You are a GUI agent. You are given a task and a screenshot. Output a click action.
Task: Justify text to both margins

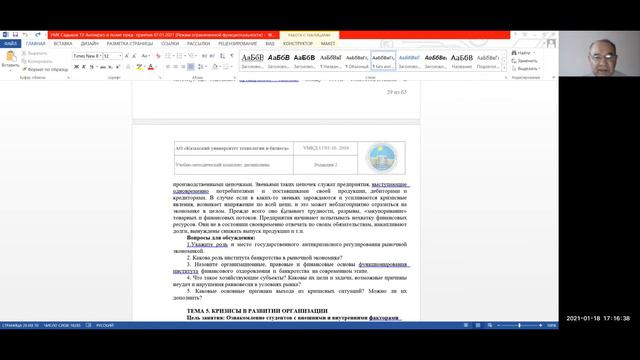[191, 67]
